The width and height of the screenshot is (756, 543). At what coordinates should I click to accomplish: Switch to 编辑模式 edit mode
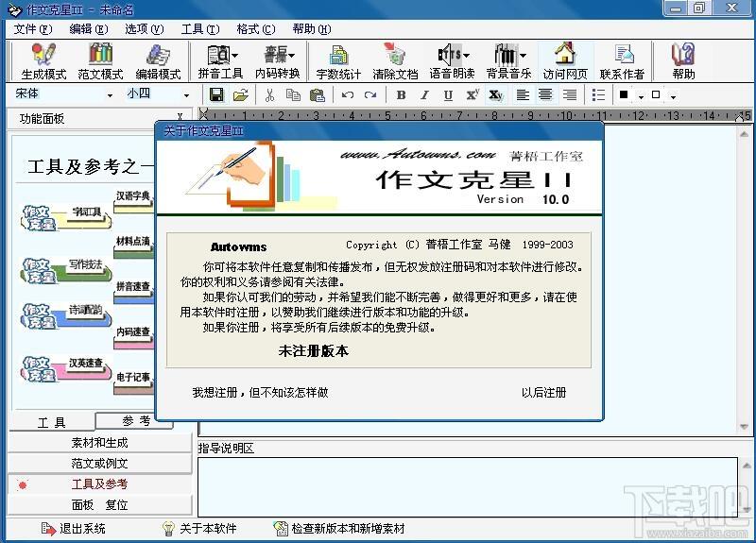click(158, 60)
